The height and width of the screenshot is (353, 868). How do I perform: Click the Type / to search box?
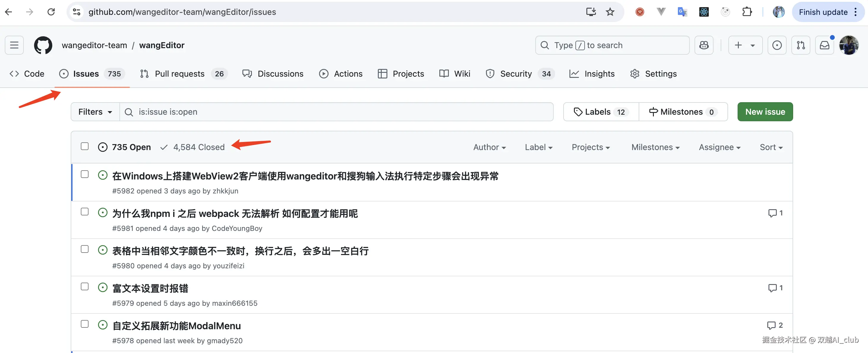click(612, 45)
